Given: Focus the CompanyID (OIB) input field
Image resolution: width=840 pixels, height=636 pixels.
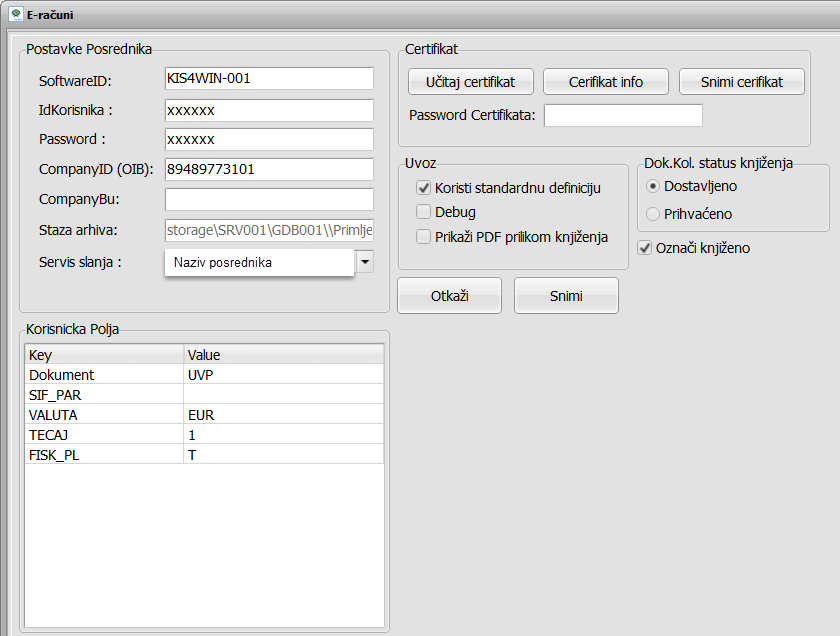Looking at the screenshot, I should click(269, 169).
